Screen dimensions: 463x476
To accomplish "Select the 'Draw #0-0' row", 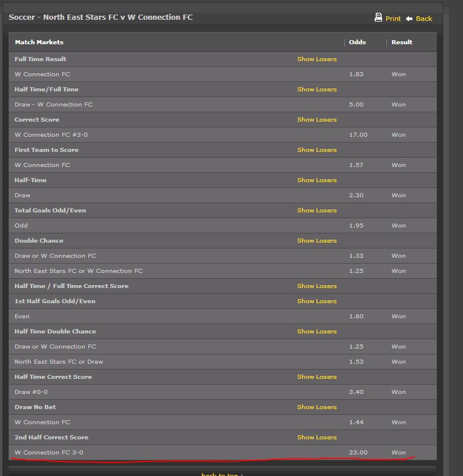I will [223, 392].
